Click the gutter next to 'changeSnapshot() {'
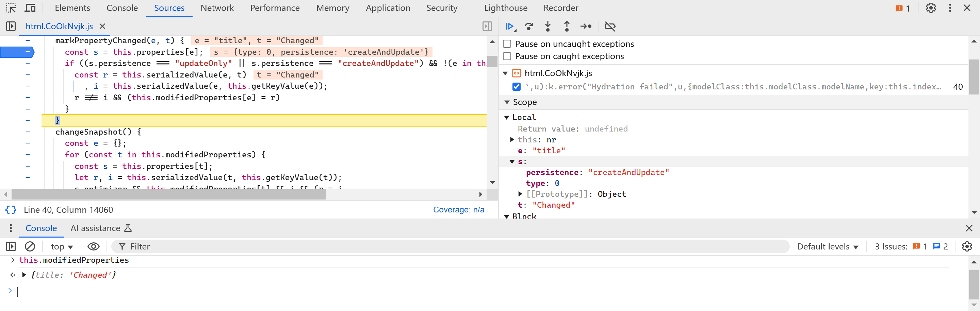The height and width of the screenshot is (311, 980). tap(27, 132)
